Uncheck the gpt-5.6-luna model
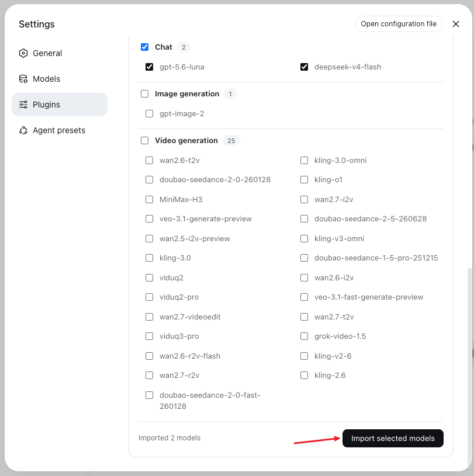474x476 pixels. point(149,67)
